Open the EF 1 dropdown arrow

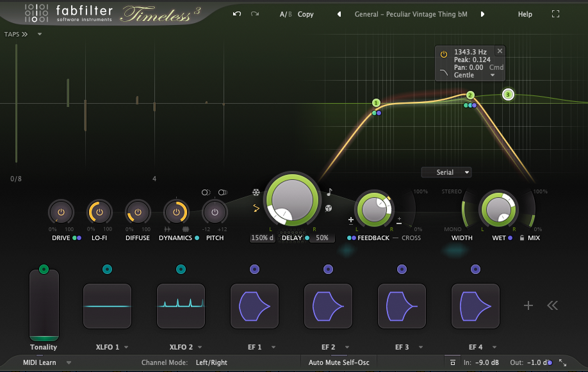274,347
